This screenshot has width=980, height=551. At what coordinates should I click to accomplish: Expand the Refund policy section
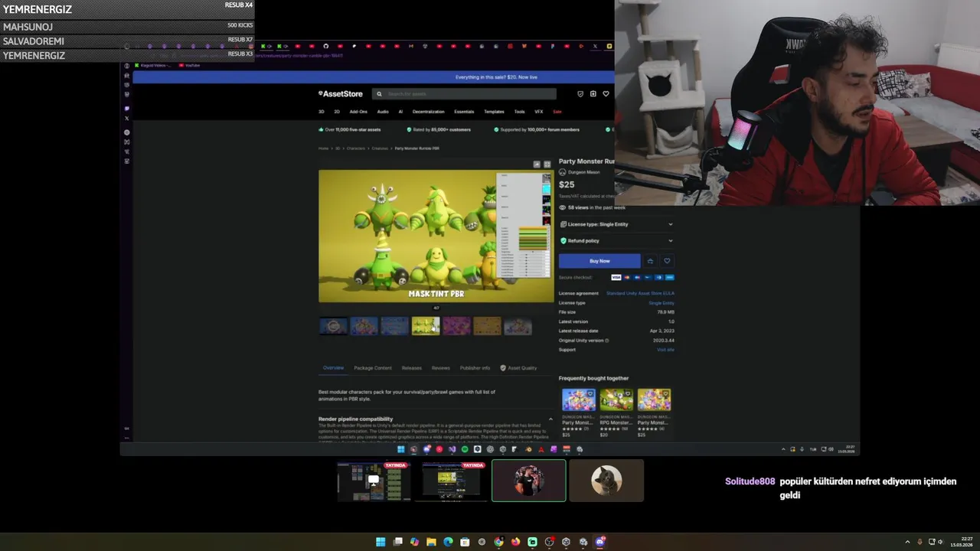(616, 240)
